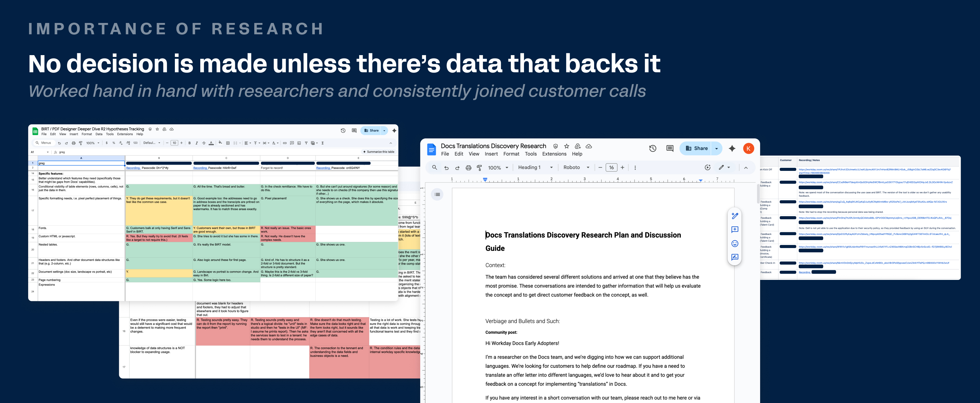980x403 pixels.
Task: Add emoji reaction from side panel
Action: click(x=735, y=243)
